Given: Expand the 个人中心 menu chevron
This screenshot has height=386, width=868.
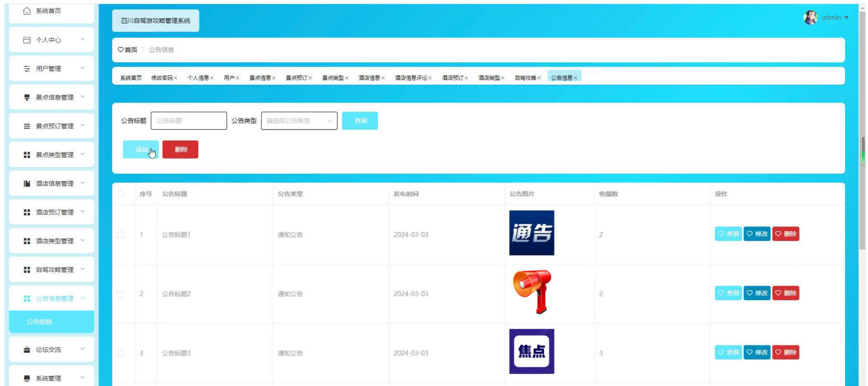Looking at the screenshot, I should coord(82,39).
